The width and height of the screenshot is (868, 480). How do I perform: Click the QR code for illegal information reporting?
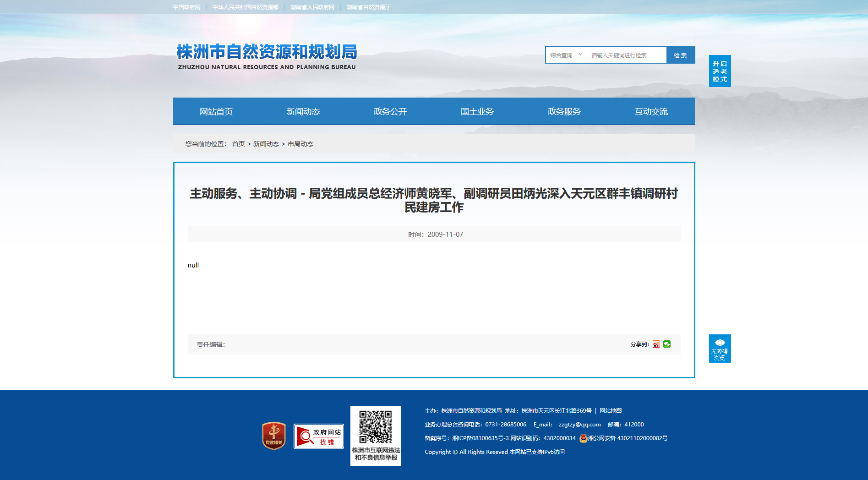(376, 427)
